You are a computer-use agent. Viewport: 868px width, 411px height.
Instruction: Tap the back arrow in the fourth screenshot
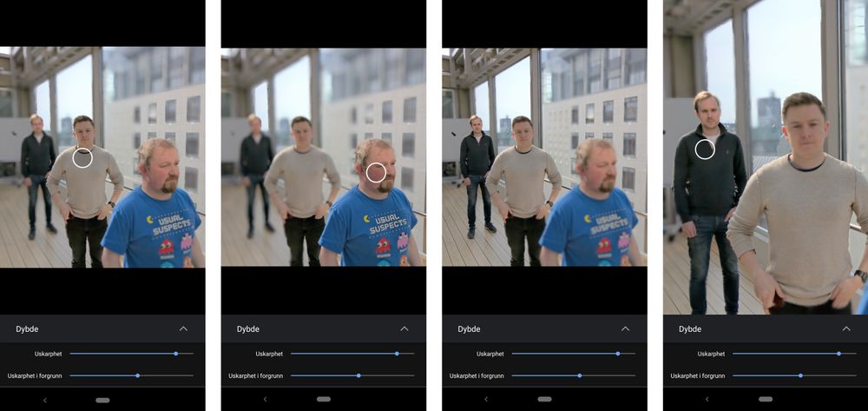pos(707,400)
